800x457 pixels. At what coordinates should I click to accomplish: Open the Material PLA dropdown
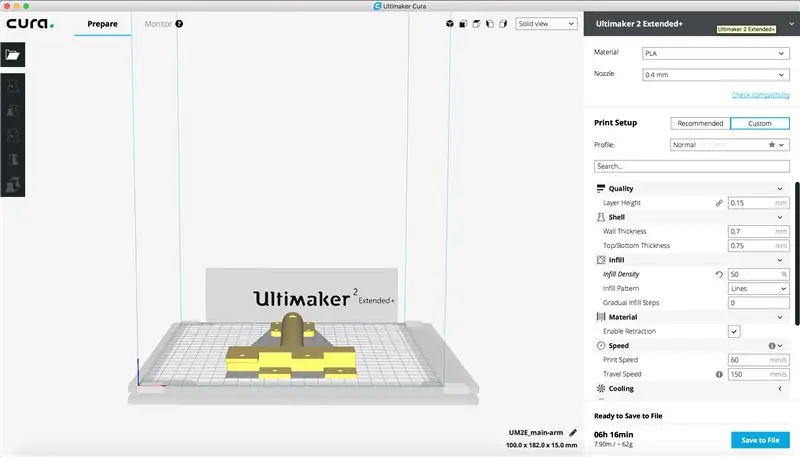pos(716,53)
